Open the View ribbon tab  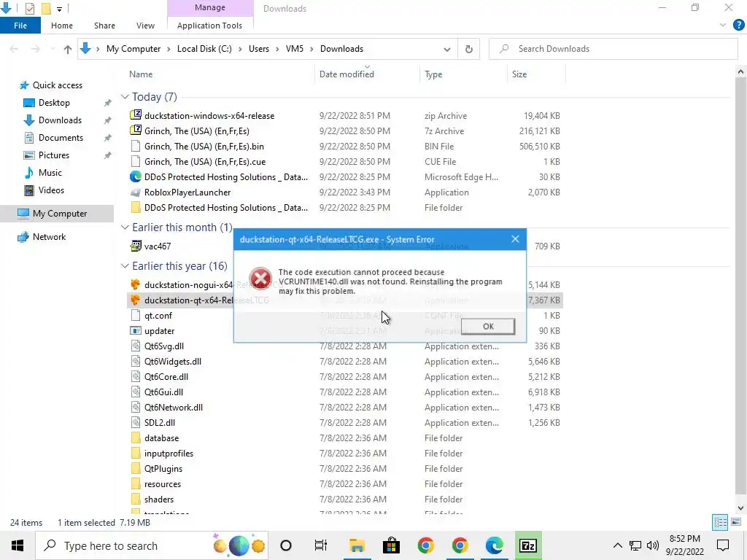[145, 26]
